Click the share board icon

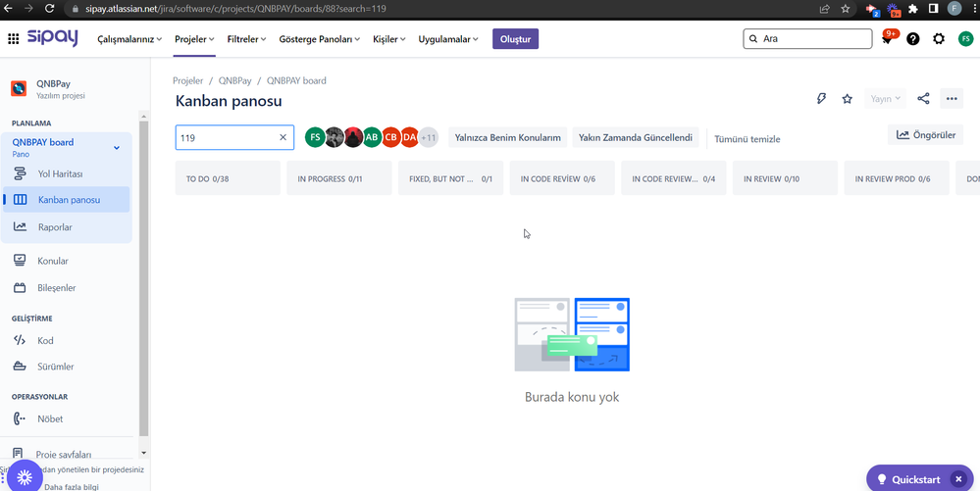pyautogui.click(x=923, y=99)
